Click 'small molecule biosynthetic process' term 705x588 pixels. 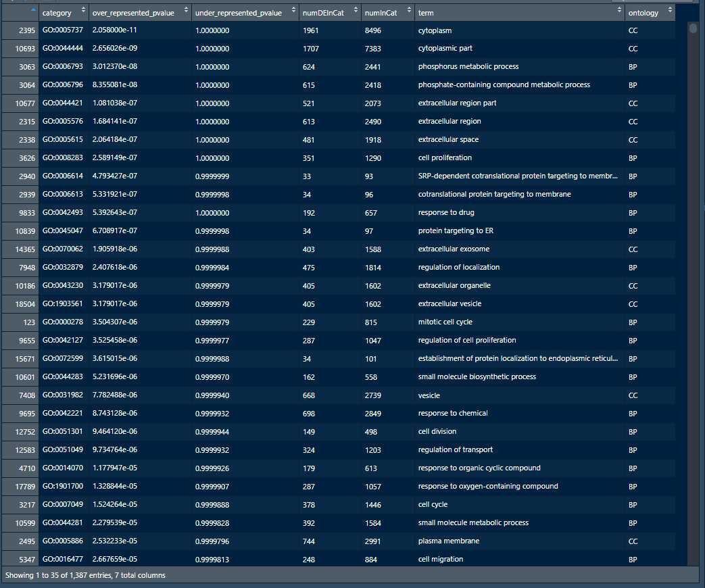477,376
